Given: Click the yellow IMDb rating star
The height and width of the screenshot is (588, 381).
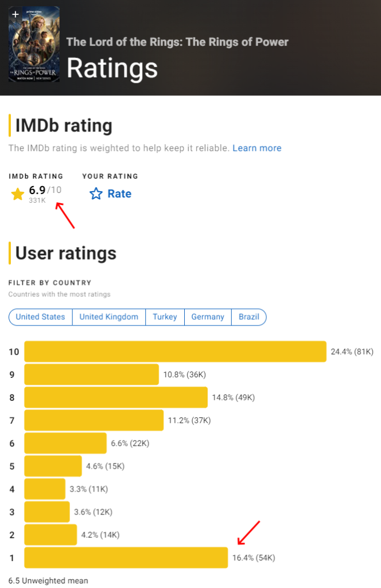Looking at the screenshot, I should tap(18, 195).
